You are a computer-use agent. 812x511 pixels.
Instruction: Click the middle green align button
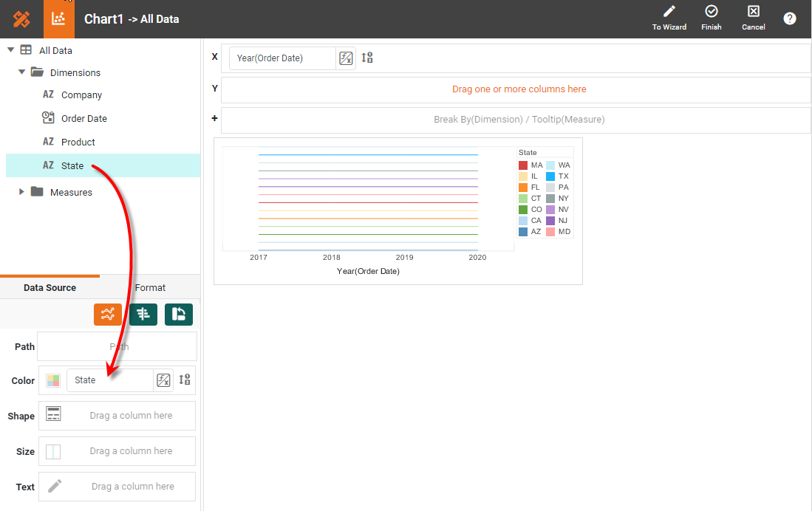143,315
